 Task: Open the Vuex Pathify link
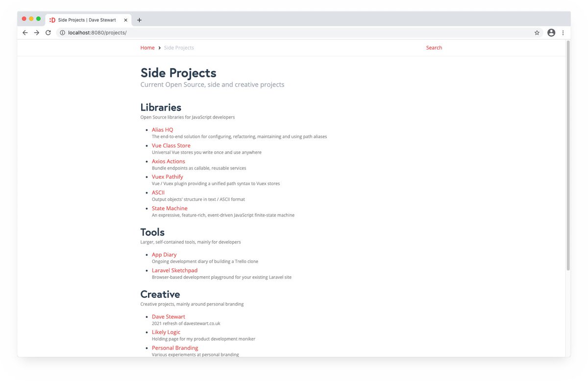pos(168,177)
